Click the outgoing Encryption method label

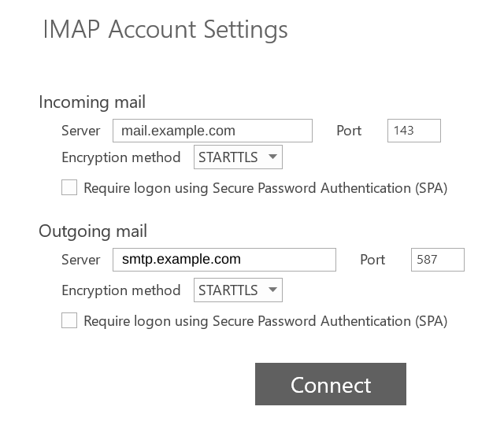point(120,290)
